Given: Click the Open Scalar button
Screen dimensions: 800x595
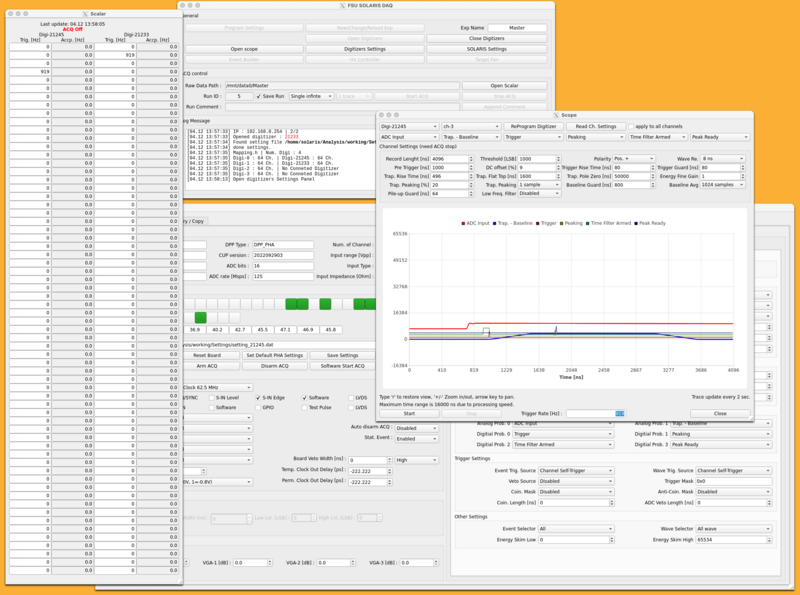Looking at the screenshot, I should click(505, 86).
